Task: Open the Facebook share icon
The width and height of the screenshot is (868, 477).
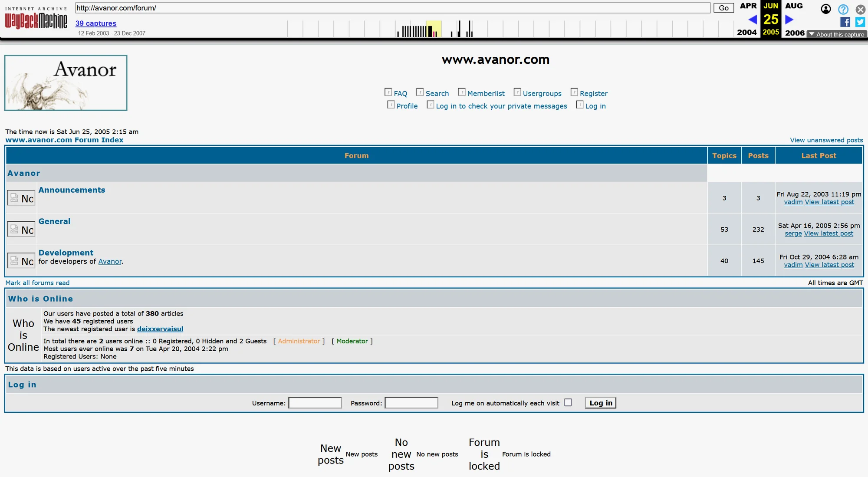Action: 845,22
